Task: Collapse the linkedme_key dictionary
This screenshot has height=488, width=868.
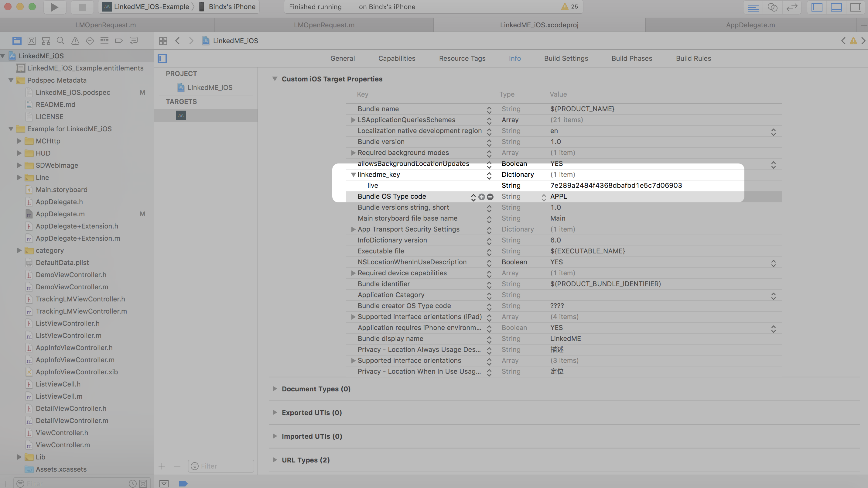Action: (x=353, y=175)
